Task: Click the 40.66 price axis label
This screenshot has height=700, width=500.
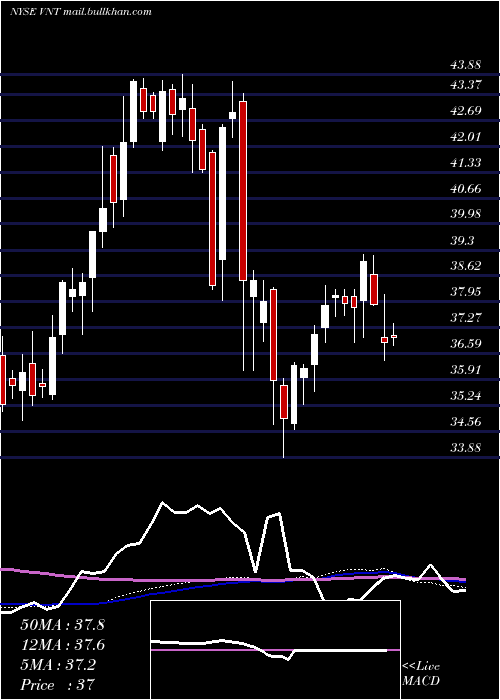Action: tap(466, 188)
